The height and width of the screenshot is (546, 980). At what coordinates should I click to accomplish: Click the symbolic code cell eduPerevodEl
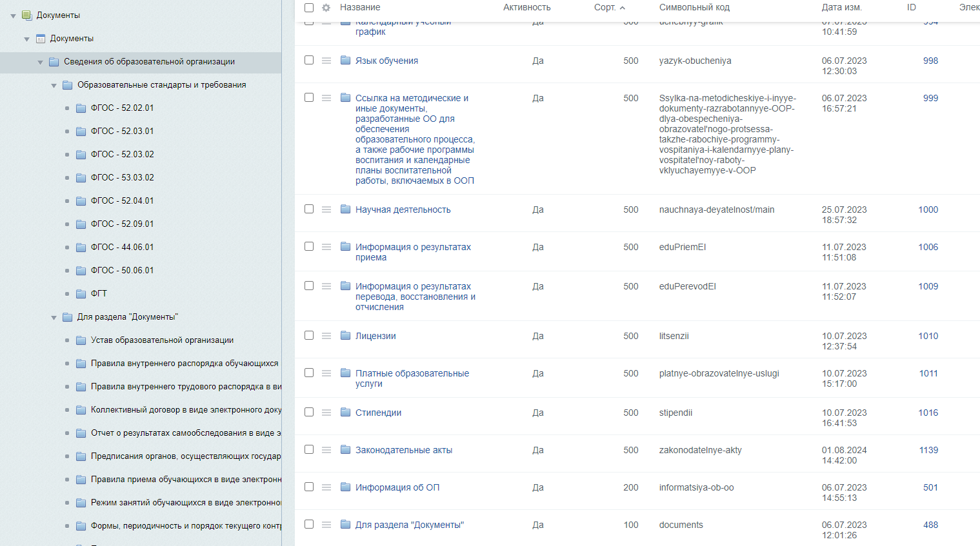click(688, 286)
